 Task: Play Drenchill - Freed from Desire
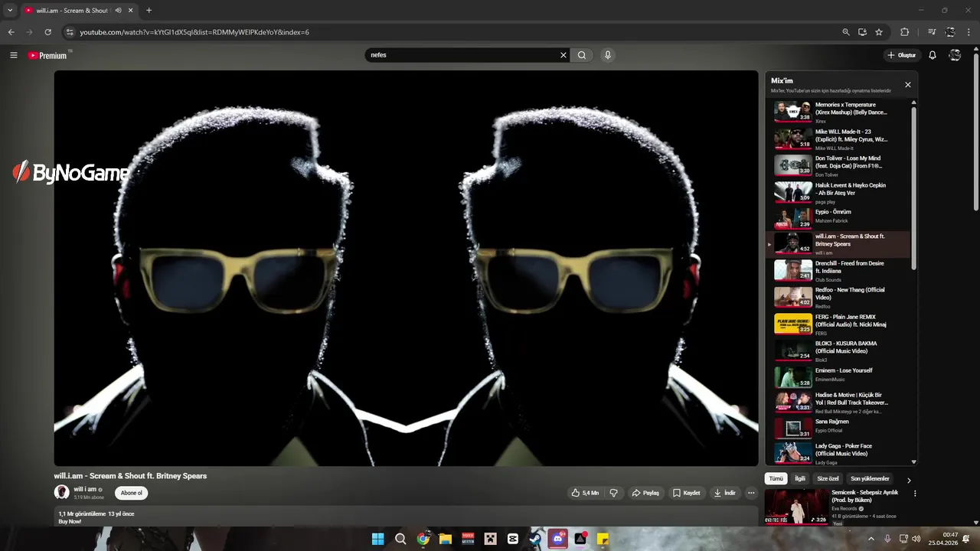click(838, 270)
